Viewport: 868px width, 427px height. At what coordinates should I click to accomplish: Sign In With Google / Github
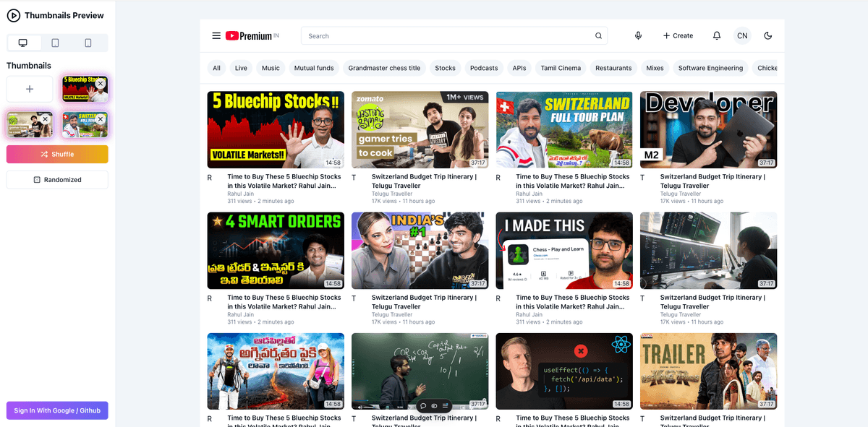[57, 410]
